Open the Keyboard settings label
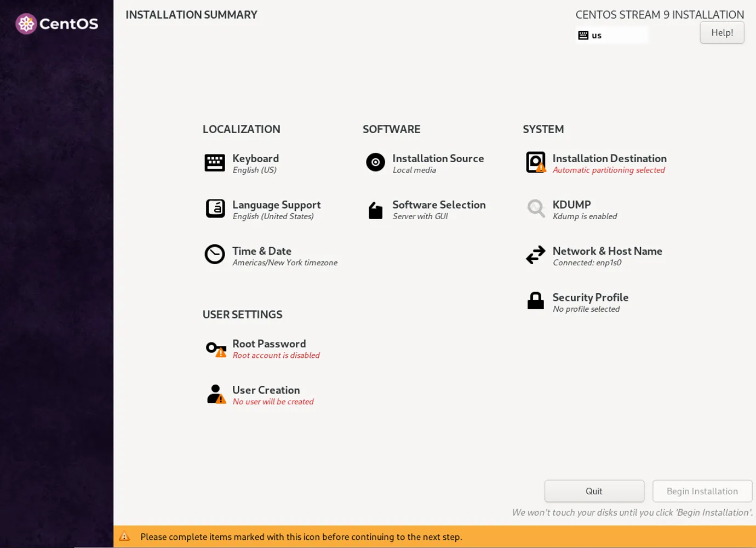The image size is (756, 548). point(255,158)
